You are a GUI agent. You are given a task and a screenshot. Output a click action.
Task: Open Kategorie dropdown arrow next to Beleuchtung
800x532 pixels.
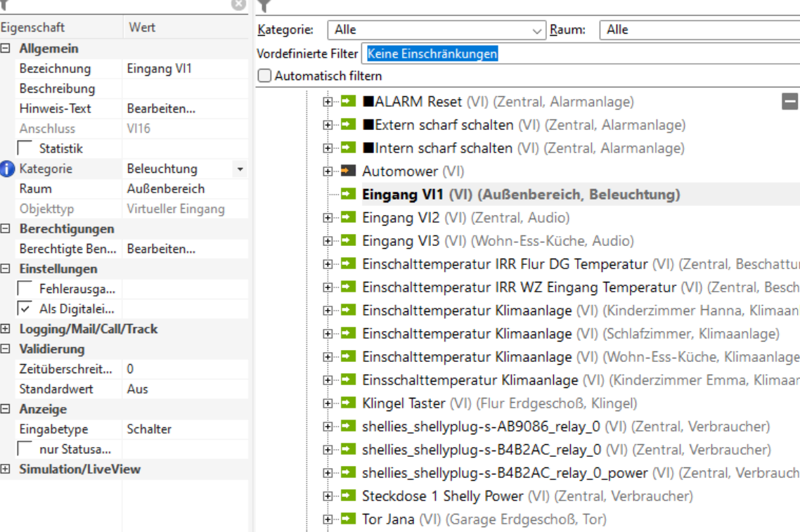click(x=240, y=169)
